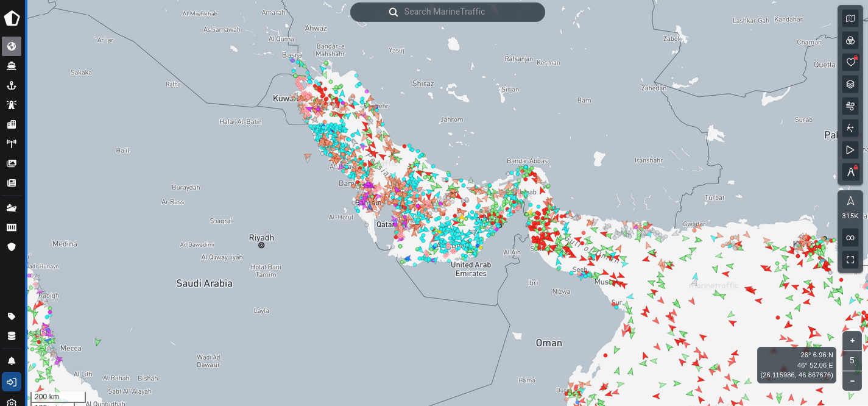This screenshot has width=868, height=406.
Task: Click the Shiraz city label
Action: (x=423, y=84)
